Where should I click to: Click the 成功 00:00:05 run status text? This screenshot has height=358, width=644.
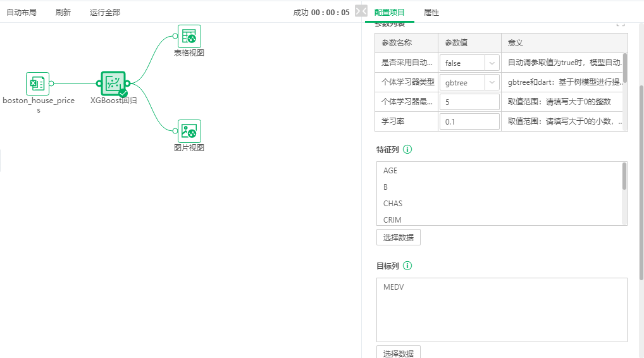point(321,12)
